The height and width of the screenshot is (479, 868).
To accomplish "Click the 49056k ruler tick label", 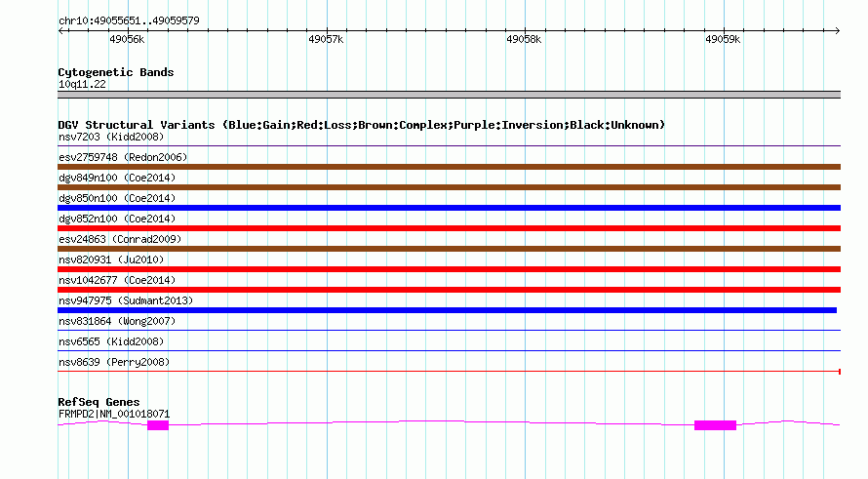I will (x=127, y=39).
